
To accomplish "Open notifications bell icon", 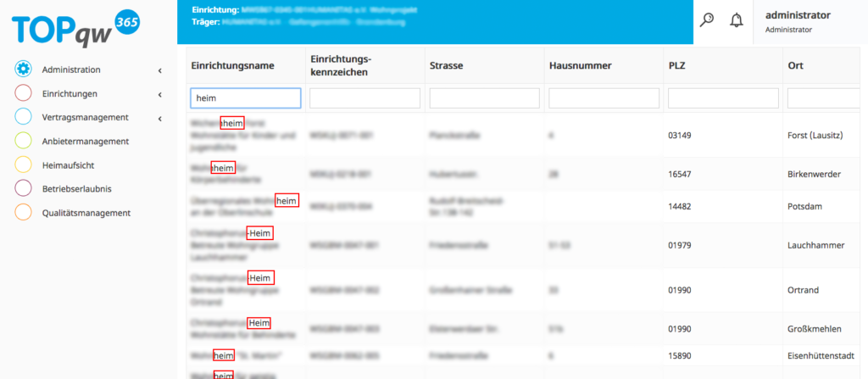I will click(x=736, y=20).
